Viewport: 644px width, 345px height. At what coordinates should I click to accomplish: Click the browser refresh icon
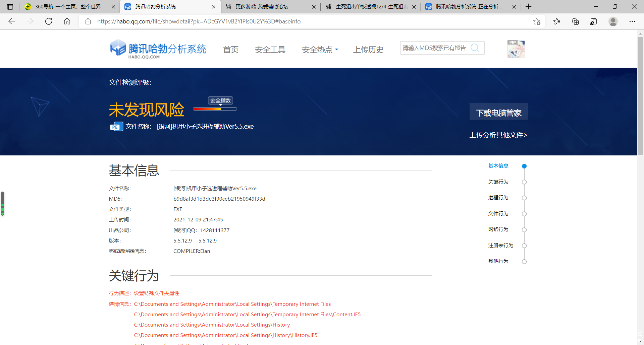(x=49, y=21)
